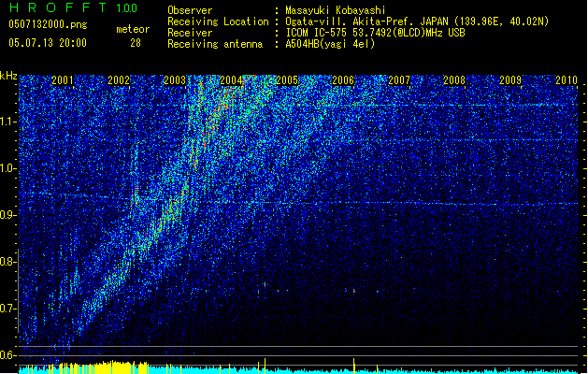Click the Receiving antenna label
This screenshot has width=588, height=374.
pos(215,44)
